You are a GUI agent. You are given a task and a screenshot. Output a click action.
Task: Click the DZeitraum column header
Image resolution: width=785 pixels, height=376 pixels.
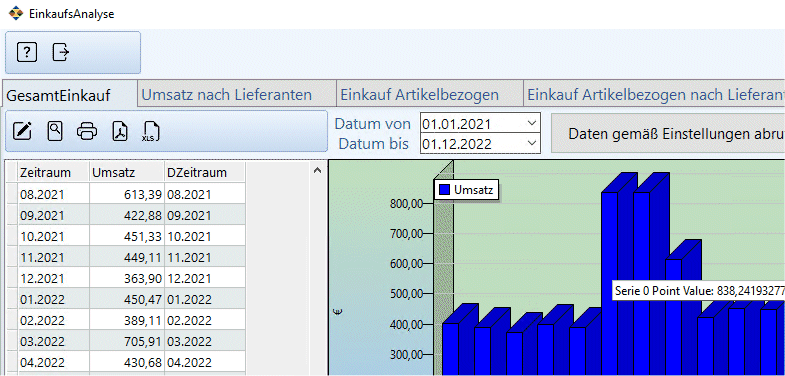(204, 172)
